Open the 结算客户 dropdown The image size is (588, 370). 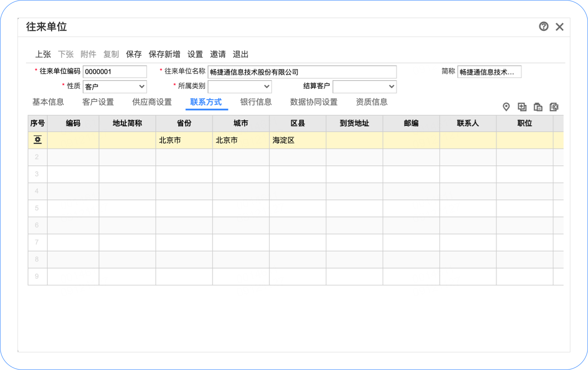365,86
